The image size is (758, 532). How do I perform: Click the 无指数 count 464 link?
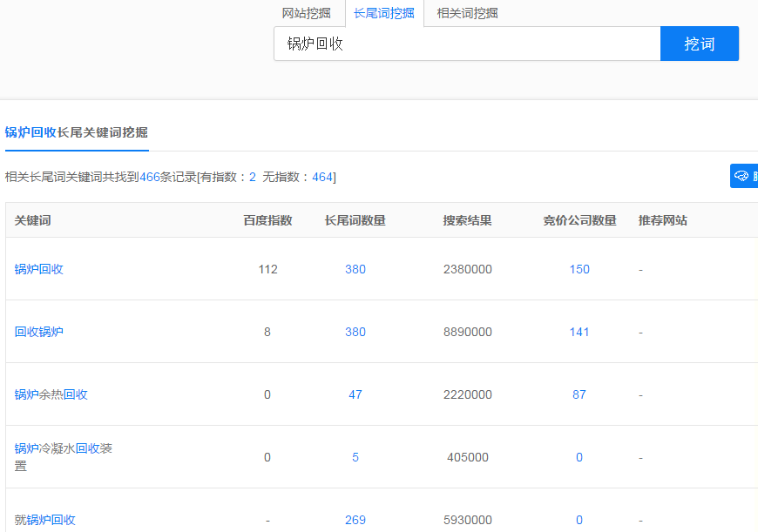pyautogui.click(x=322, y=177)
